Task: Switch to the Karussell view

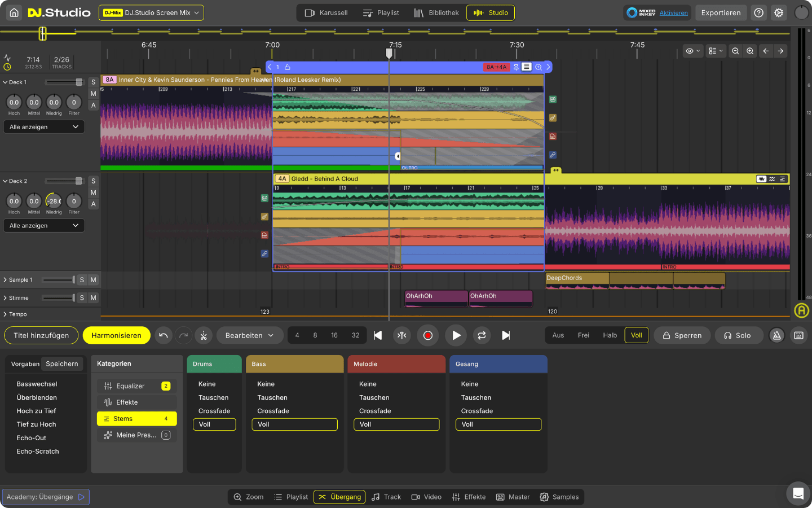Action: (x=326, y=12)
